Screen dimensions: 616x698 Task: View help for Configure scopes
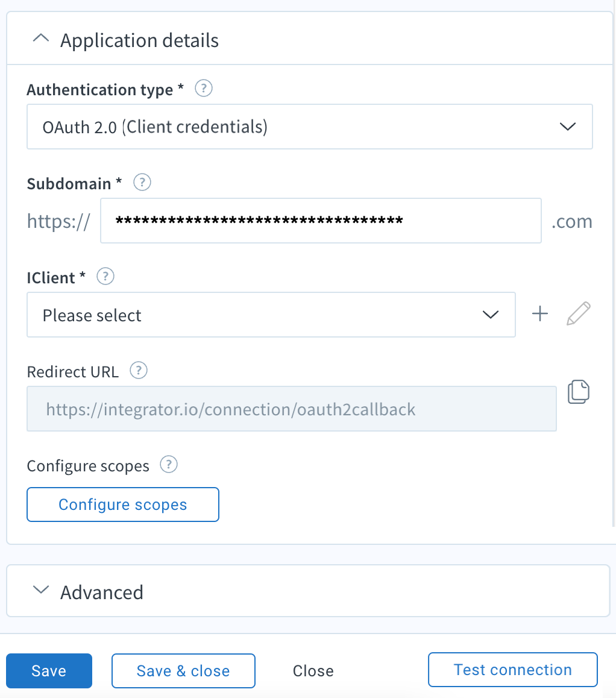[x=169, y=464]
